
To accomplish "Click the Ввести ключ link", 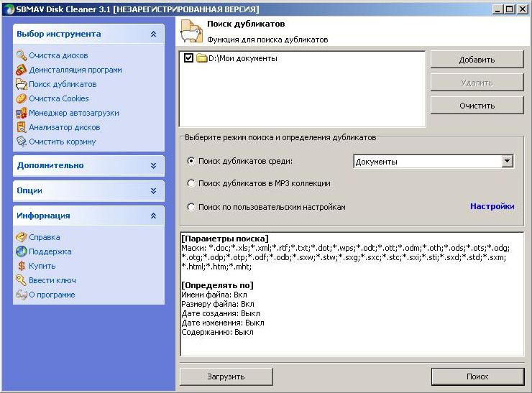I will tap(52, 280).
